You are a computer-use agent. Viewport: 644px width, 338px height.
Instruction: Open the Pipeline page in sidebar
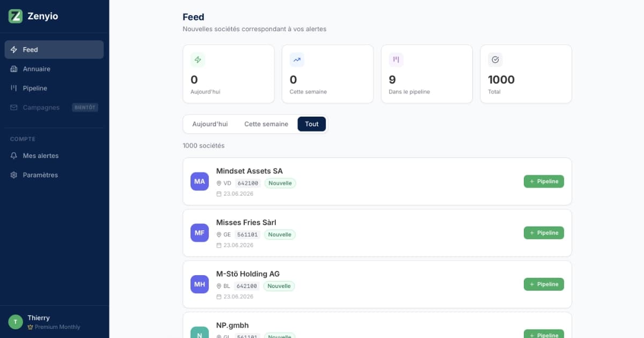coord(54,88)
